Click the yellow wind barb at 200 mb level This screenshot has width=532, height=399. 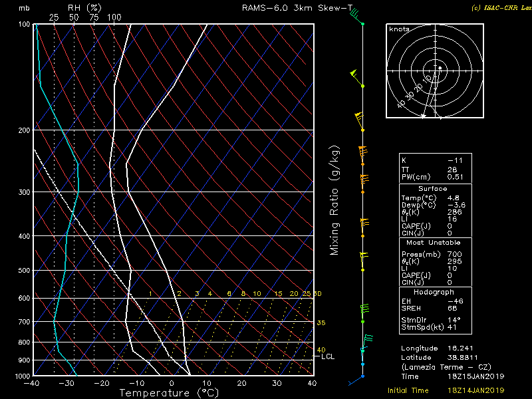tap(360, 122)
